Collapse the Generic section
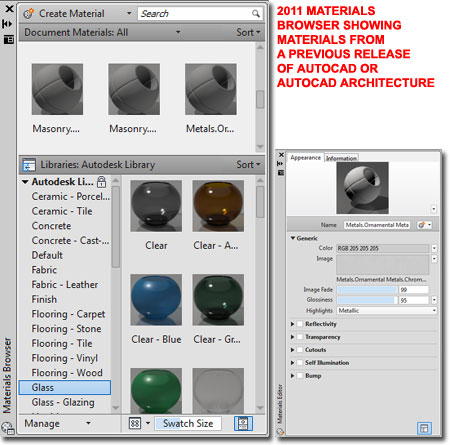Image resolution: width=450 pixels, height=445 pixels. tap(293, 238)
